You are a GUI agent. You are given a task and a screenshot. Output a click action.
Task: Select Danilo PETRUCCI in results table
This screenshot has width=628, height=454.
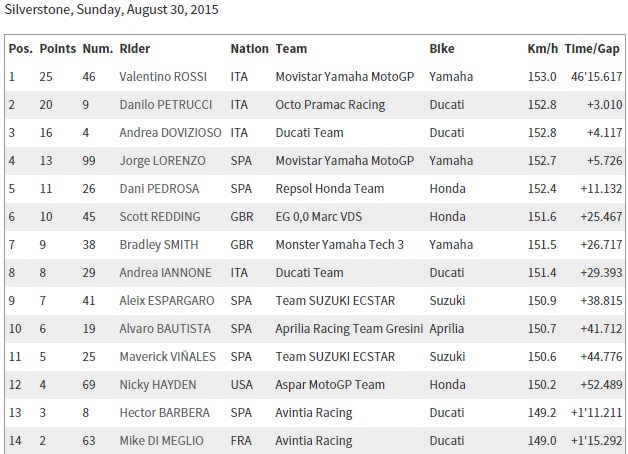pos(163,104)
